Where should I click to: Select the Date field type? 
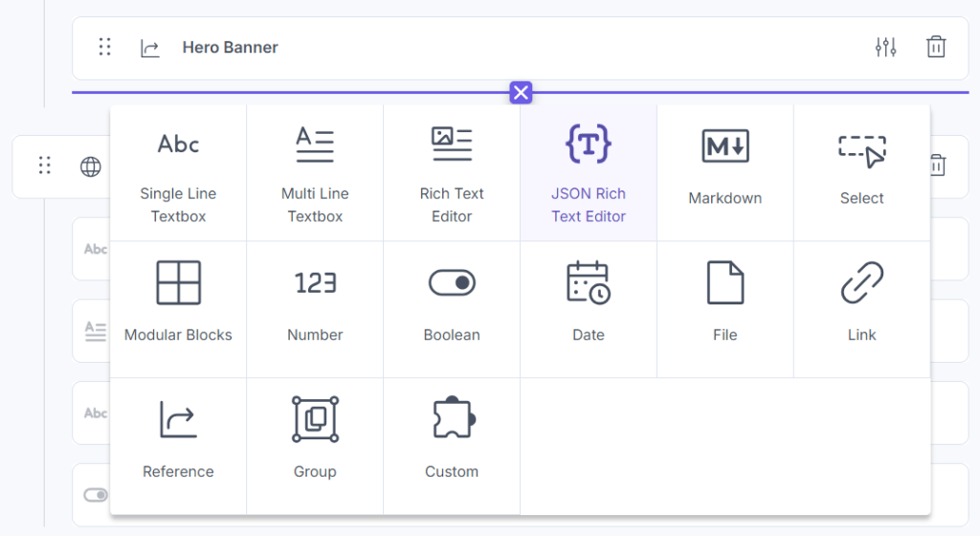pyautogui.click(x=589, y=309)
